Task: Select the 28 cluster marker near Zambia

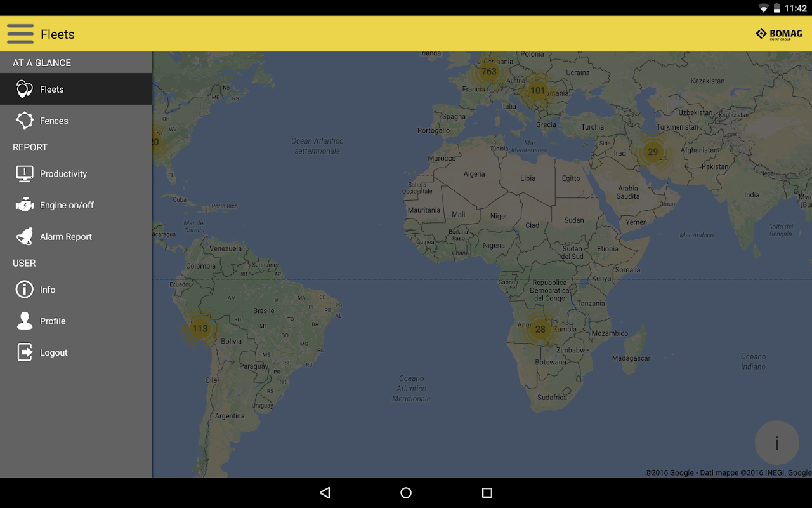Action: pos(540,329)
